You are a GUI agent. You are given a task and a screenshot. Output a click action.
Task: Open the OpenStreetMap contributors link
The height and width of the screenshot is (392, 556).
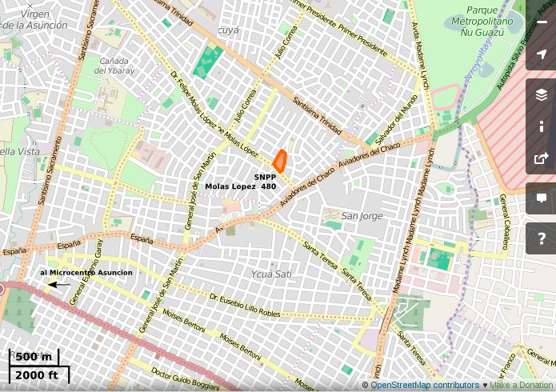[425, 386]
